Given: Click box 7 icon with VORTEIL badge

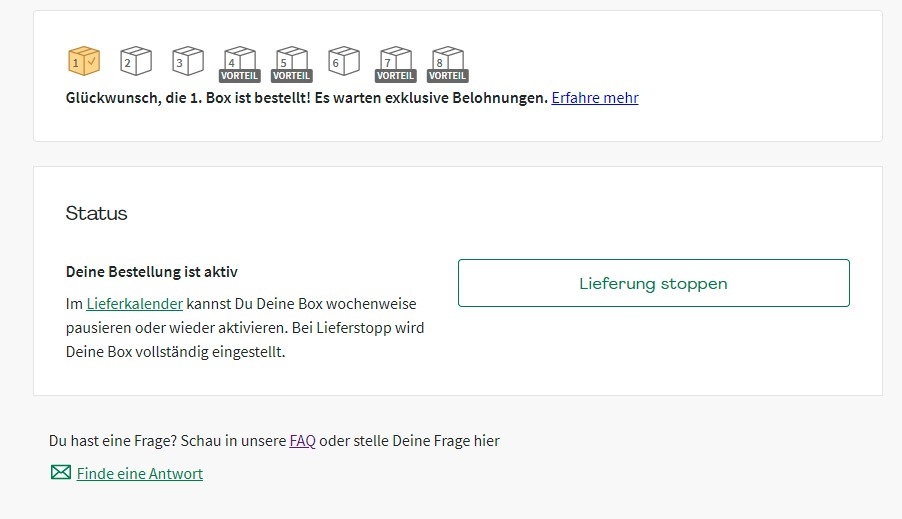Looking at the screenshot, I should (395, 62).
